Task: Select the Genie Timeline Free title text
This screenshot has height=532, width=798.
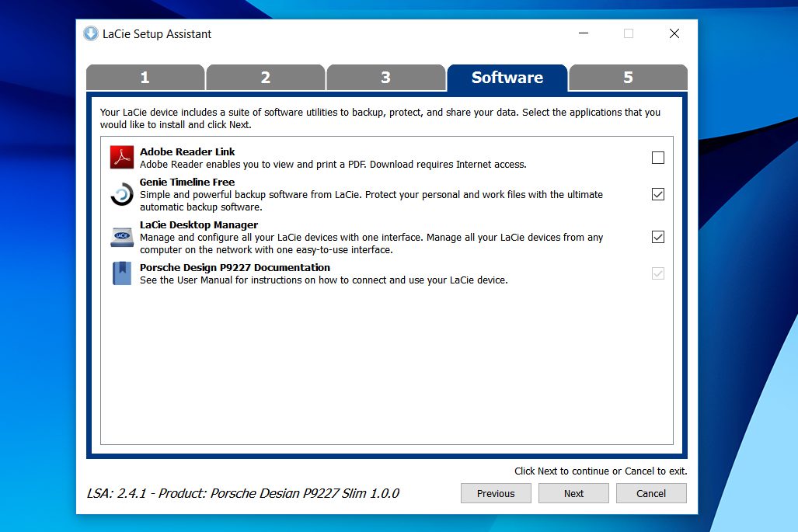Action: pyautogui.click(x=187, y=182)
